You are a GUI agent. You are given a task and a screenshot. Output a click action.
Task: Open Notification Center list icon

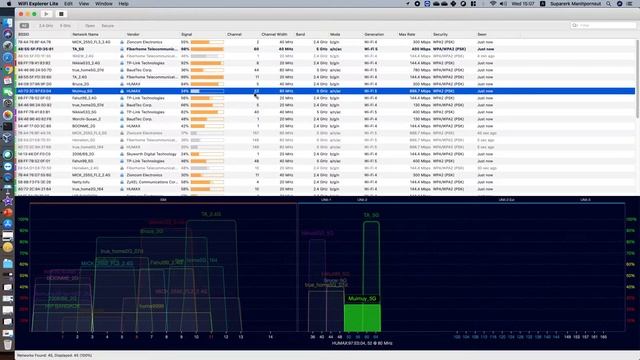point(630,4)
